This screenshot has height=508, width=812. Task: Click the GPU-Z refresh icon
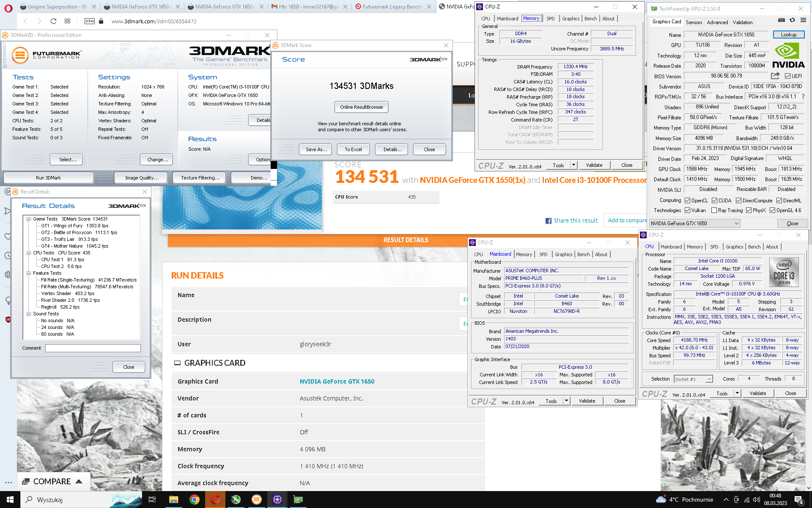pyautogui.click(x=792, y=20)
